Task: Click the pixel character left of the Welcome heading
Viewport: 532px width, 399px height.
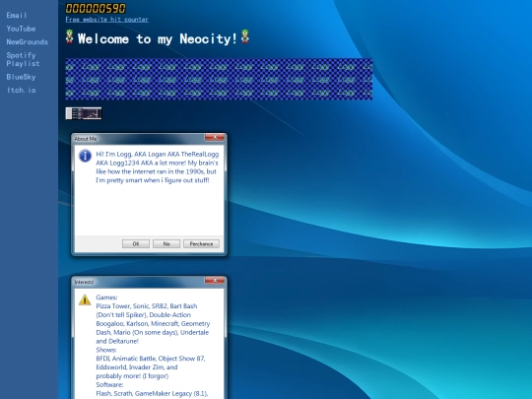Action: coord(70,36)
